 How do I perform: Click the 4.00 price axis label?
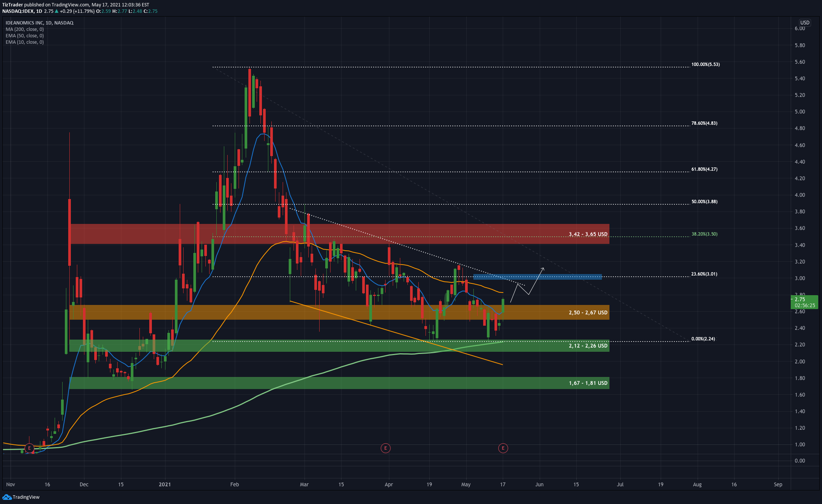coord(800,195)
